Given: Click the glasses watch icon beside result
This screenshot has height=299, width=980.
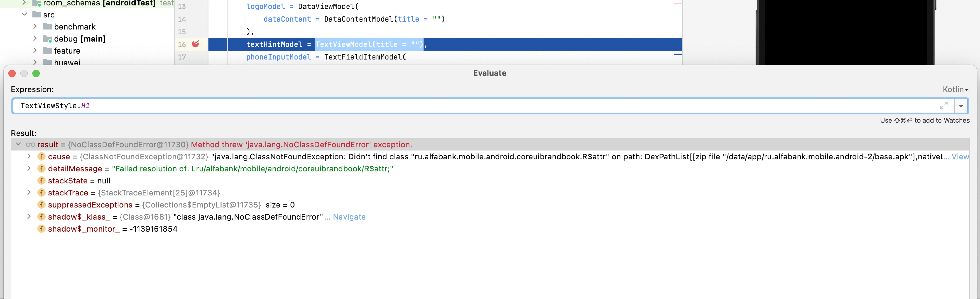Looking at the screenshot, I should click(x=30, y=145).
